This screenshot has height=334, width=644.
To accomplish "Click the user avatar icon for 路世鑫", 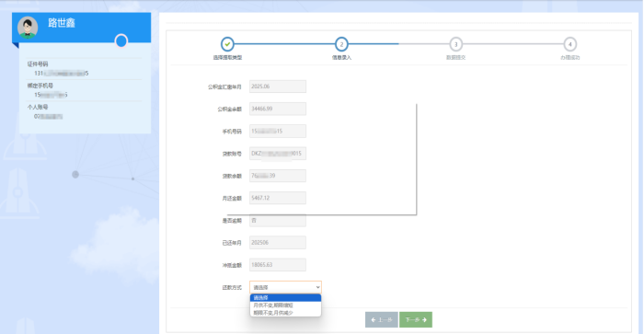I will click(x=28, y=28).
